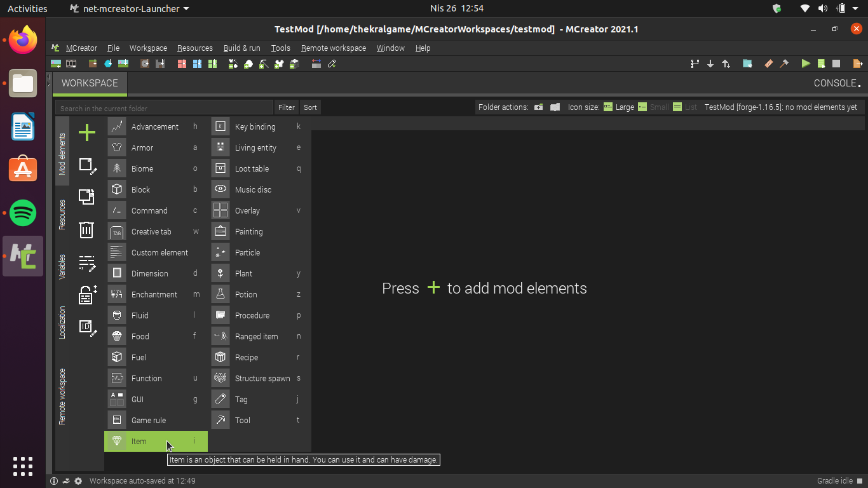Image resolution: width=868 pixels, height=488 pixels.
Task: Choose Armor from the element list
Action: (x=156, y=147)
